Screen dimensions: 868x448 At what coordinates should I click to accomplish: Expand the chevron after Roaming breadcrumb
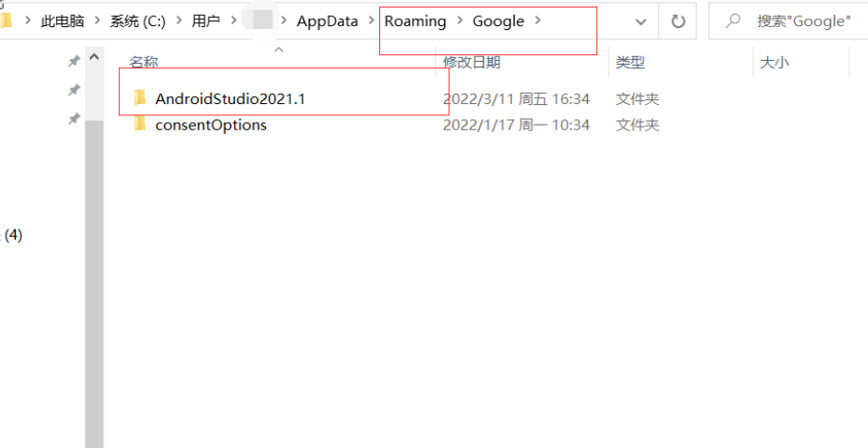pos(459,21)
